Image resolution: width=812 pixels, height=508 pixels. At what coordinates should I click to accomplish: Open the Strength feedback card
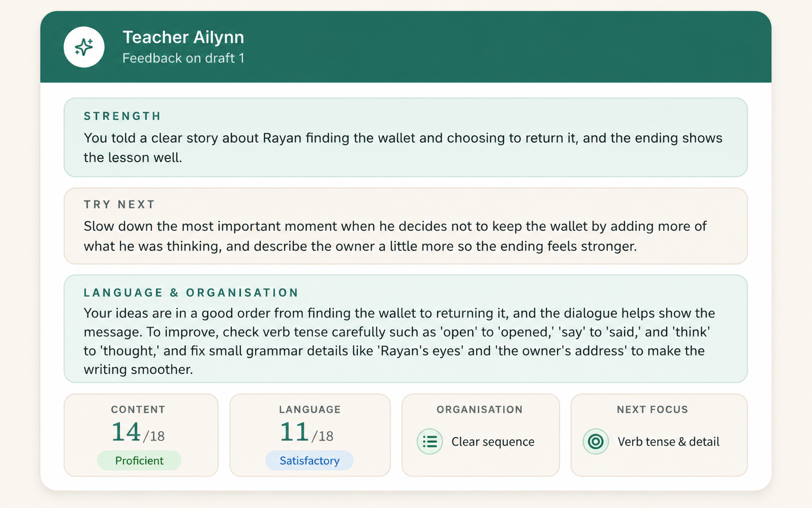405,137
